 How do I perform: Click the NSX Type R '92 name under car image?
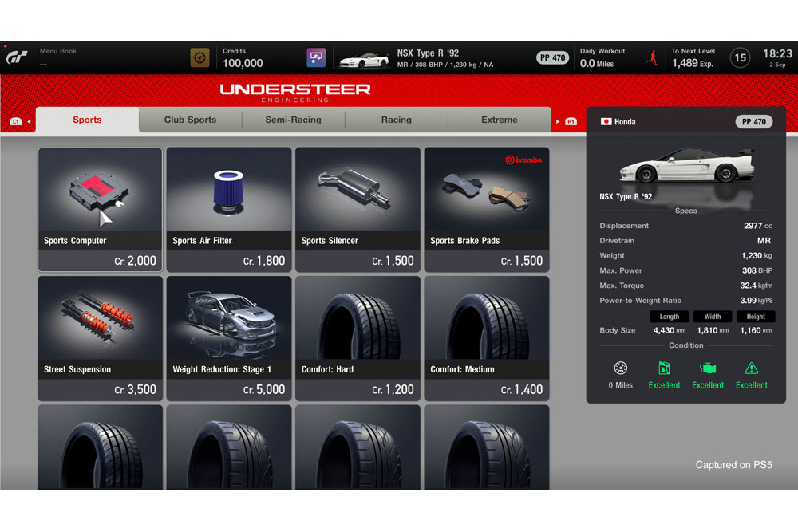pyautogui.click(x=626, y=196)
